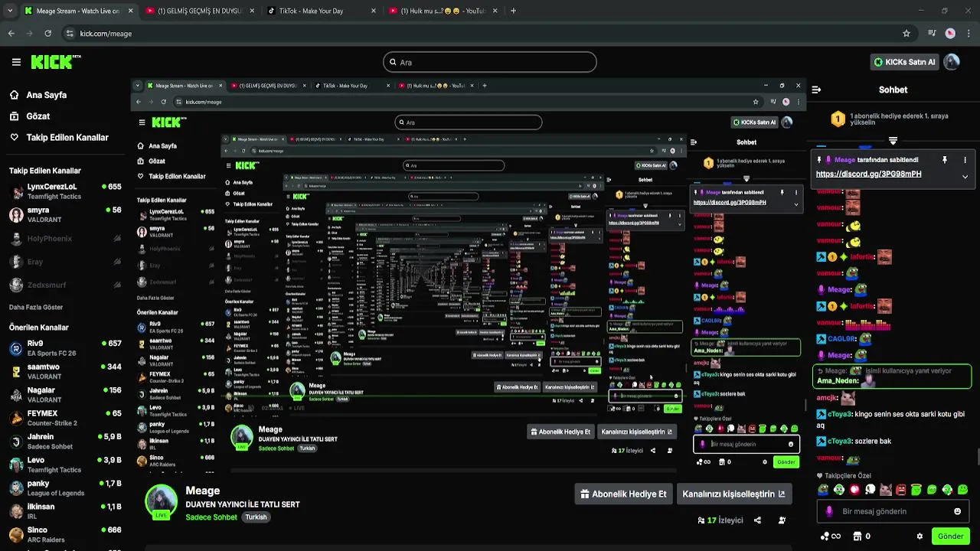This screenshot has height=551, width=980.
Task: Reload the page with the browser refresh button
Action: (x=48, y=34)
